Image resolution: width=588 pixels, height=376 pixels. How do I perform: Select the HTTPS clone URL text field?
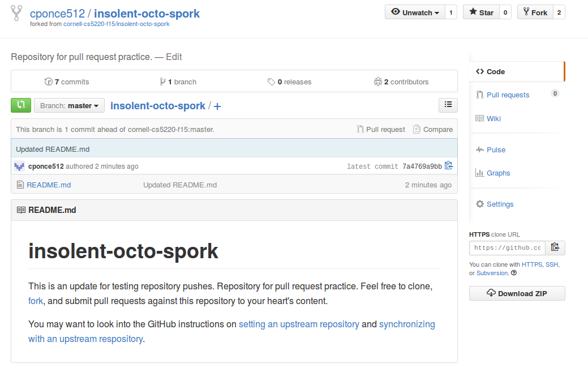pyautogui.click(x=507, y=247)
